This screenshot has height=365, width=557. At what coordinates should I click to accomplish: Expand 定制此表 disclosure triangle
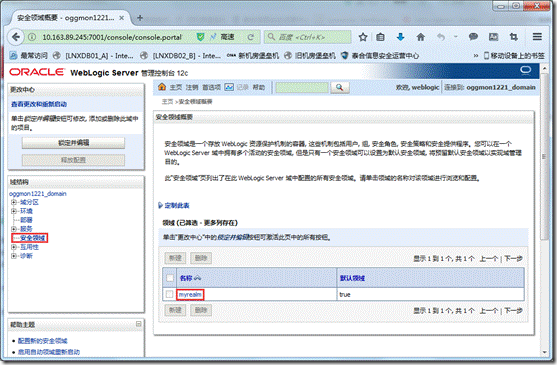click(160, 206)
